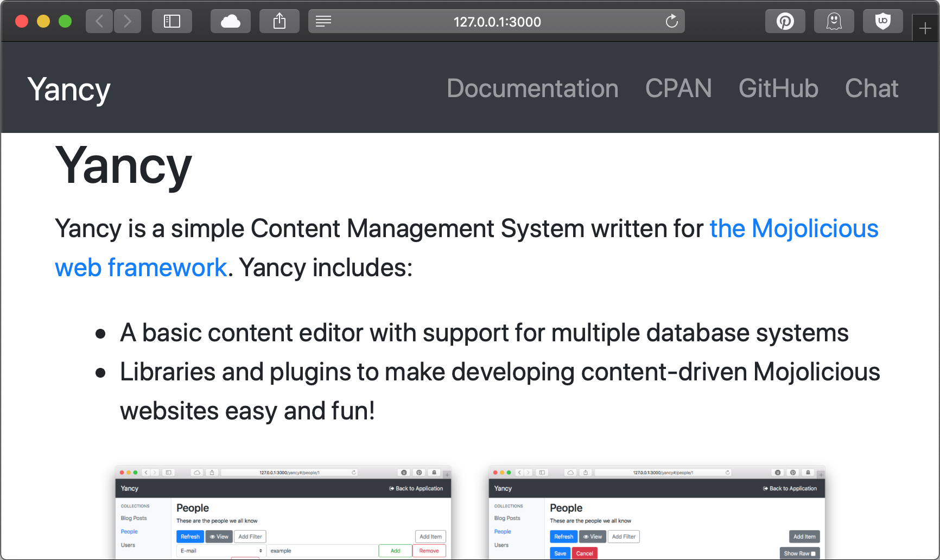940x560 pixels.
Task: Open the Documentation nav link
Action: point(532,88)
